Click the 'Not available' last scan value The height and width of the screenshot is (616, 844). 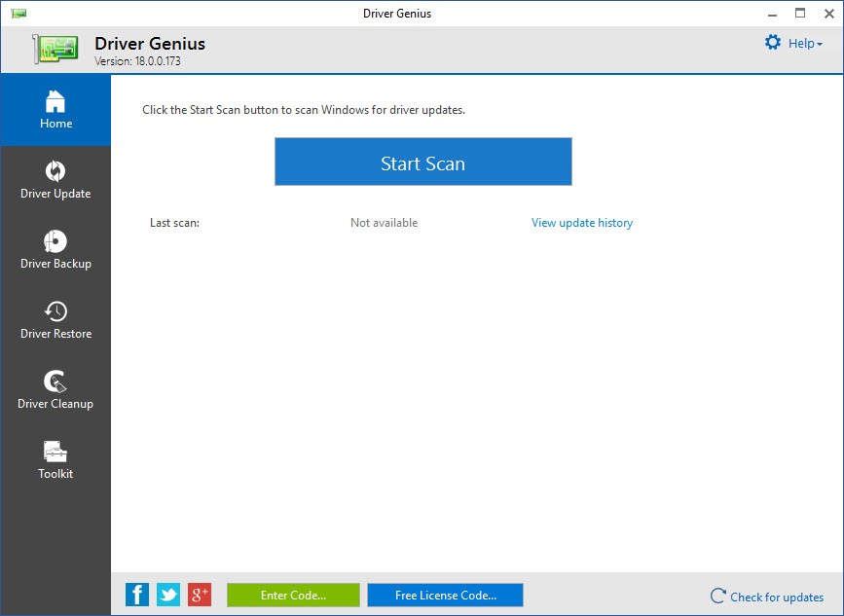coord(384,223)
